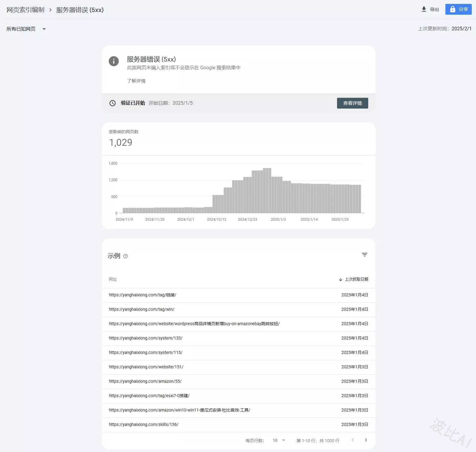The height and width of the screenshot is (452, 476).
Task: Click the help icon next to 示例
Action: click(x=125, y=256)
